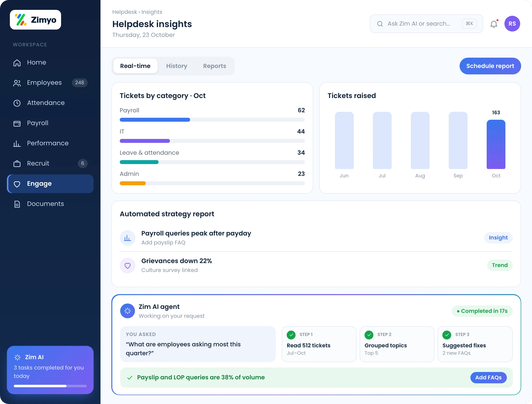Click the Trend tag
The image size is (532, 404).
(500, 265)
